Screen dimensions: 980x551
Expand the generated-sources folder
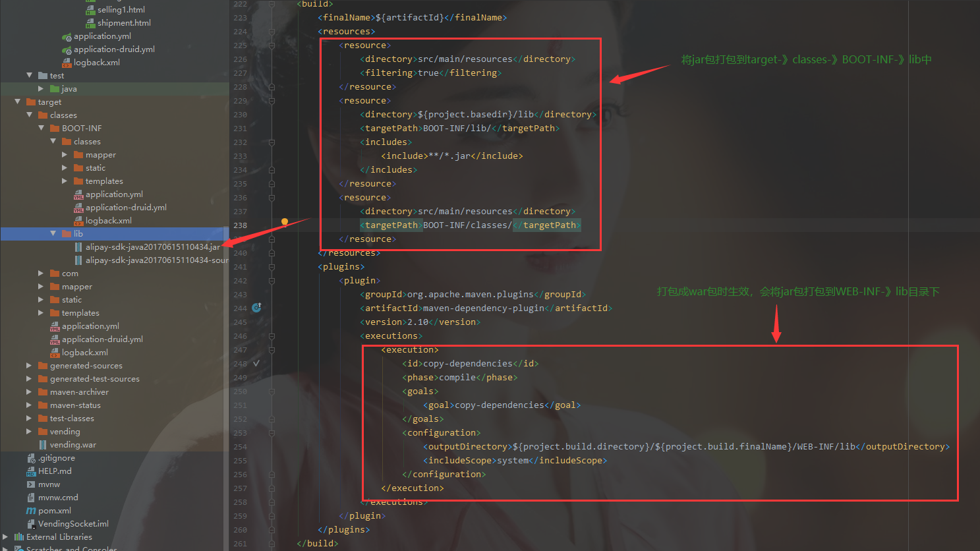pos(28,365)
